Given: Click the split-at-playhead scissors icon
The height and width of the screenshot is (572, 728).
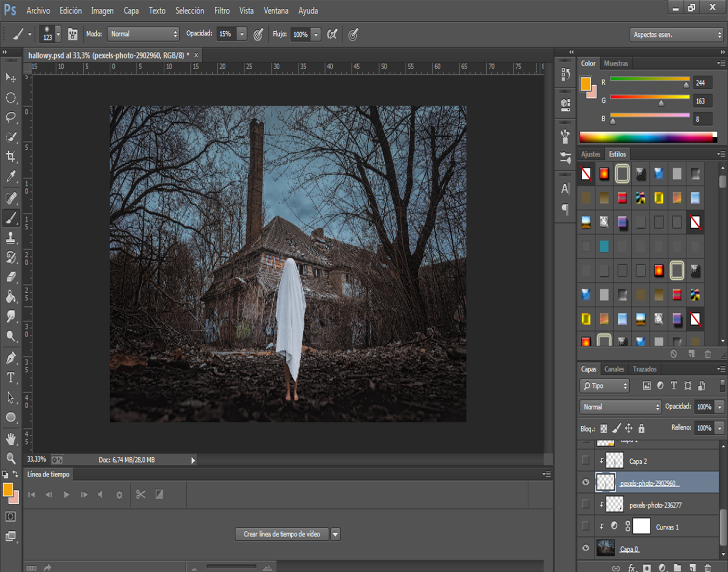Looking at the screenshot, I should (x=140, y=495).
